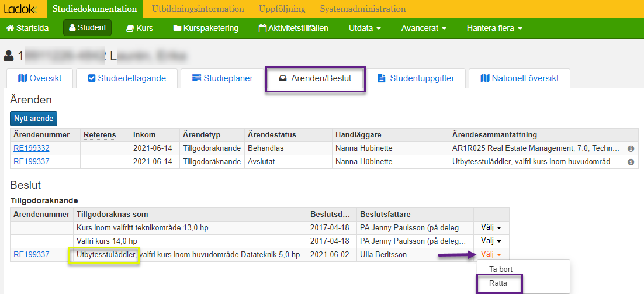Toggle Välj dropdown on the Ulla Beritsson row
The height and width of the screenshot is (294, 644).
(x=491, y=255)
